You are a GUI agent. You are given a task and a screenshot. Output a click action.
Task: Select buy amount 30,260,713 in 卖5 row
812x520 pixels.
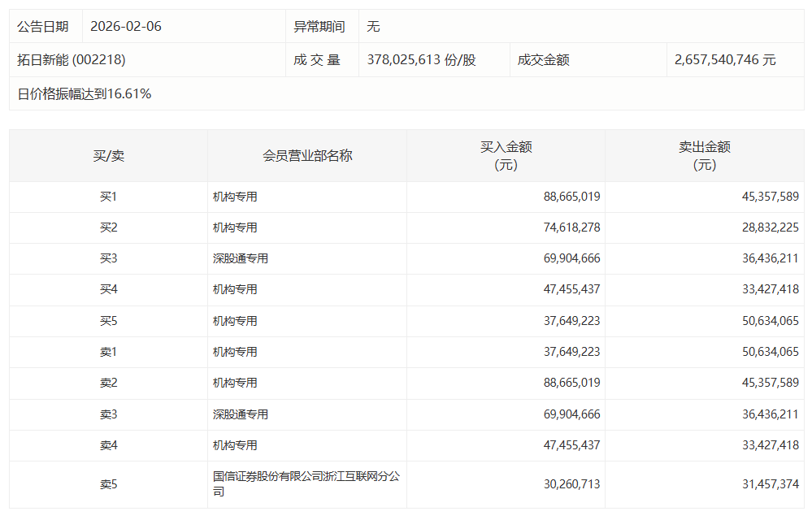(571, 484)
